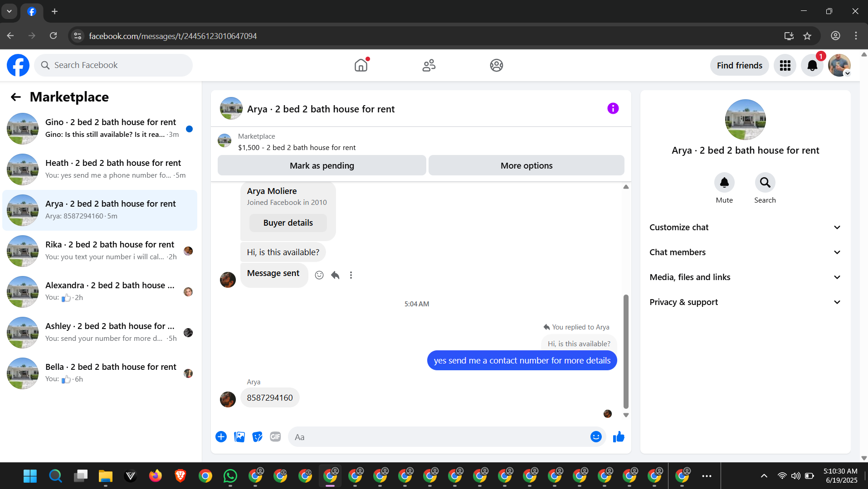Click Arya's phone number message 8587294160

pyautogui.click(x=270, y=398)
